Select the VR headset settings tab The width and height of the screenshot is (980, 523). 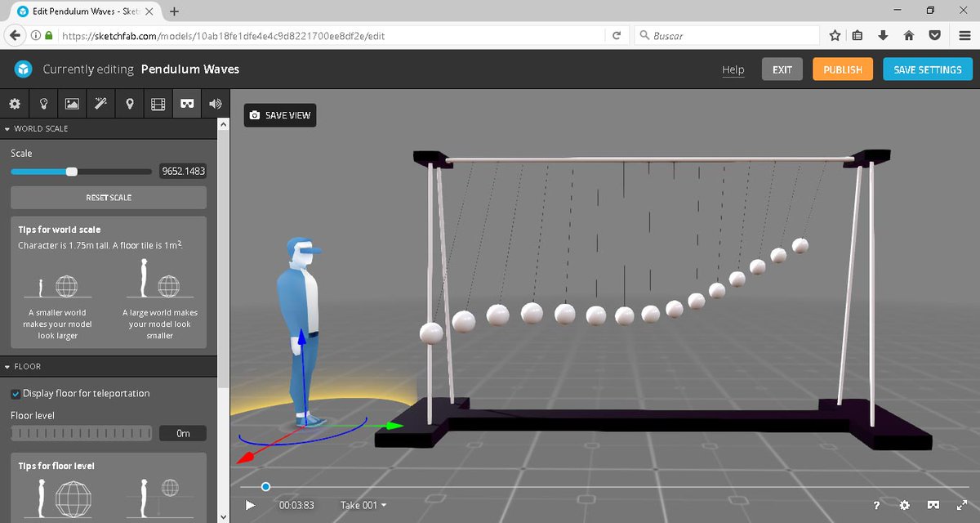pos(187,104)
